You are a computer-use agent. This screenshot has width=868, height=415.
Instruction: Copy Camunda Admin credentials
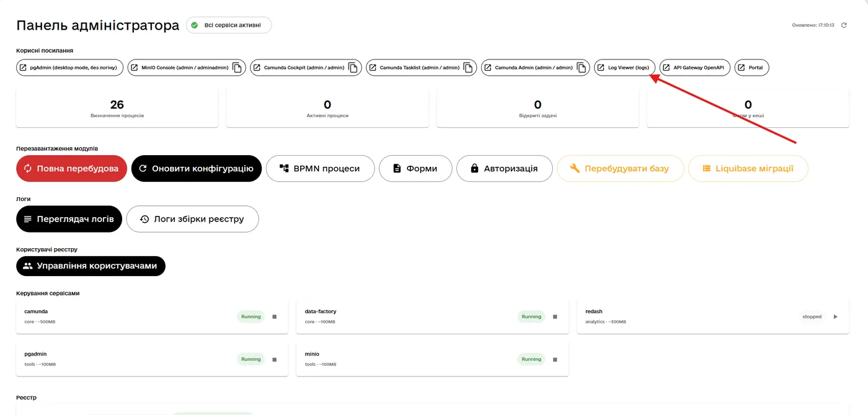pyautogui.click(x=582, y=68)
